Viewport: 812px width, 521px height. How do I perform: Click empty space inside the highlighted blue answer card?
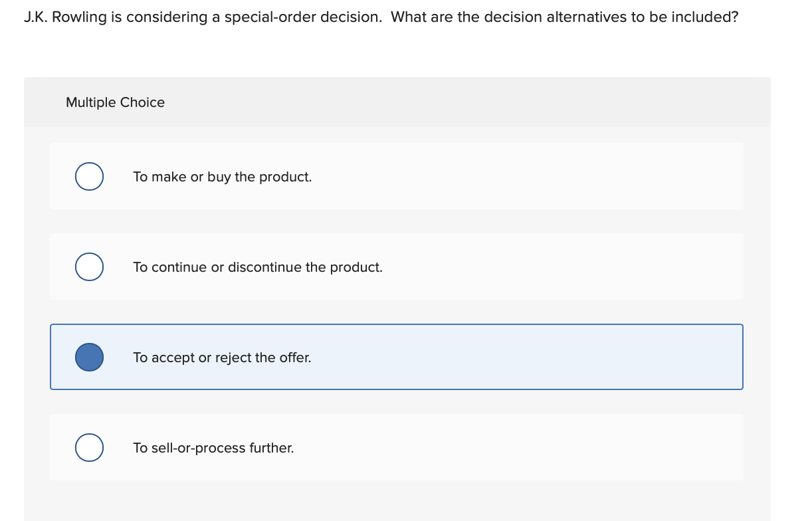click(x=532, y=358)
